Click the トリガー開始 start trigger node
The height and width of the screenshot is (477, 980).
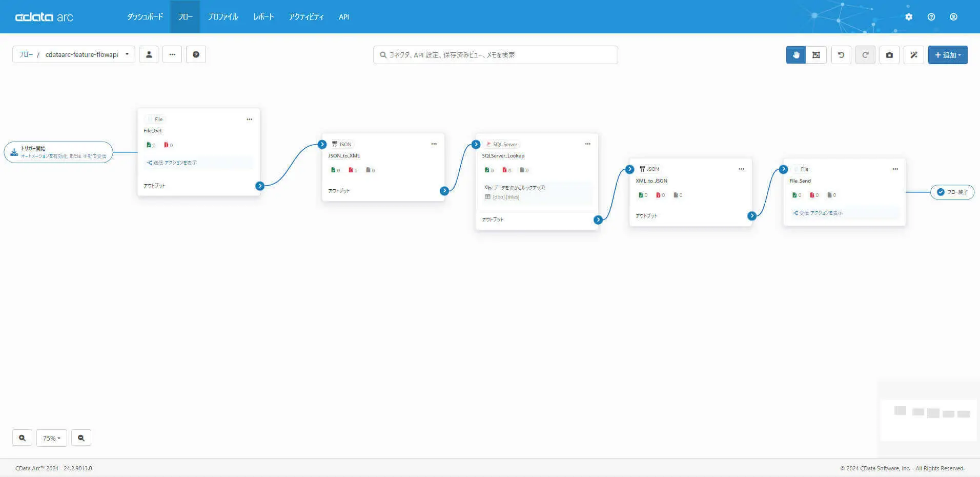[58, 152]
